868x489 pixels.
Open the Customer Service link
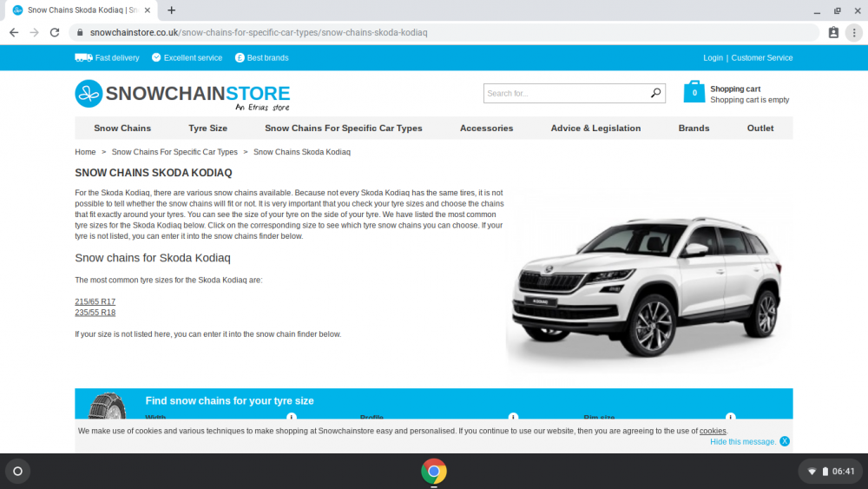(762, 57)
